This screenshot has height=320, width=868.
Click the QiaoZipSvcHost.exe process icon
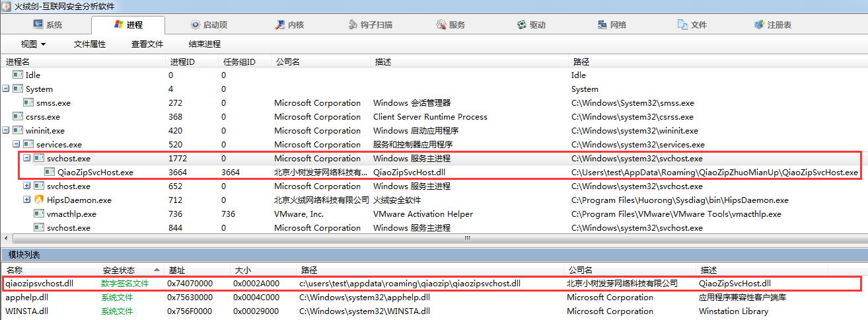point(50,172)
